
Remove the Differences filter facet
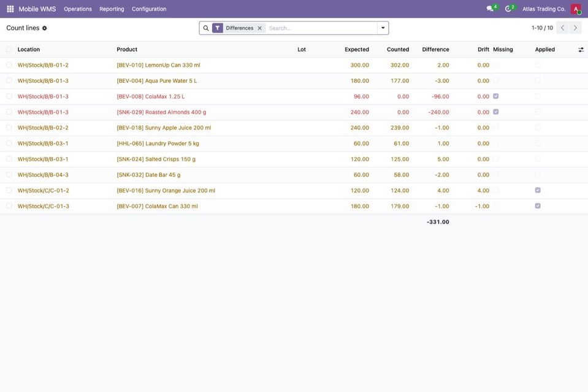pos(259,28)
